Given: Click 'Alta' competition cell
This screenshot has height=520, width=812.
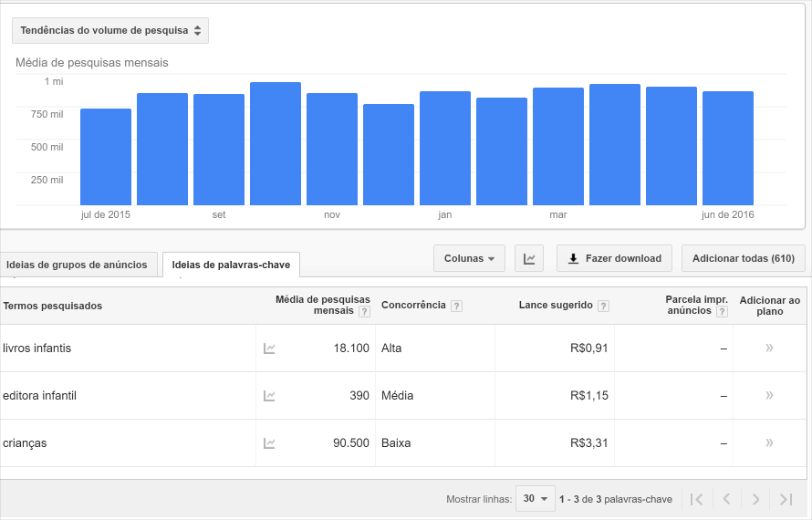Looking at the screenshot, I should [391, 348].
